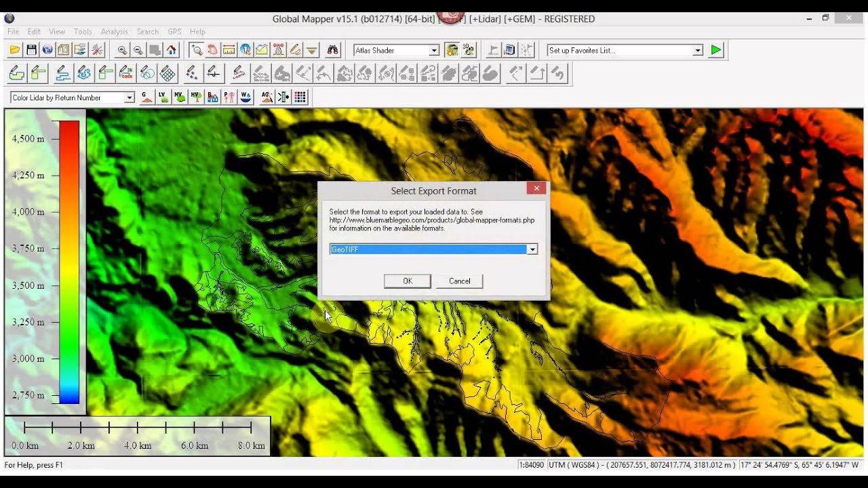Confirm export by pressing OK

pos(407,281)
